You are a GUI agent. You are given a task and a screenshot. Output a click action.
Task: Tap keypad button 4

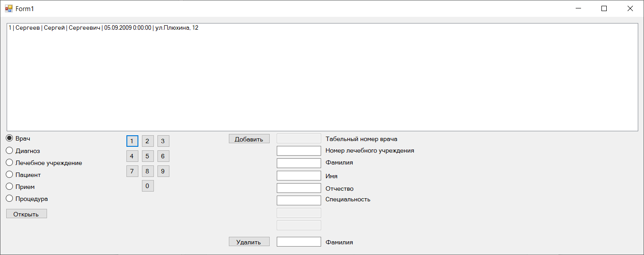click(x=132, y=156)
